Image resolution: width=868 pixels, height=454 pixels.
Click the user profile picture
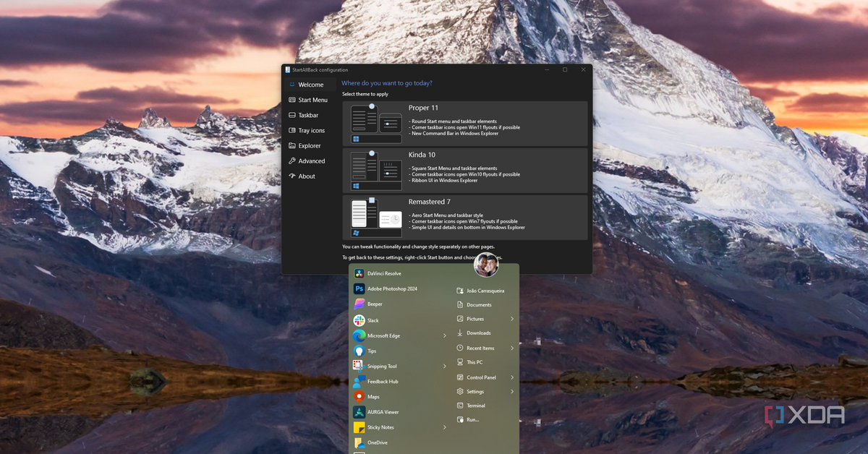pyautogui.click(x=486, y=265)
